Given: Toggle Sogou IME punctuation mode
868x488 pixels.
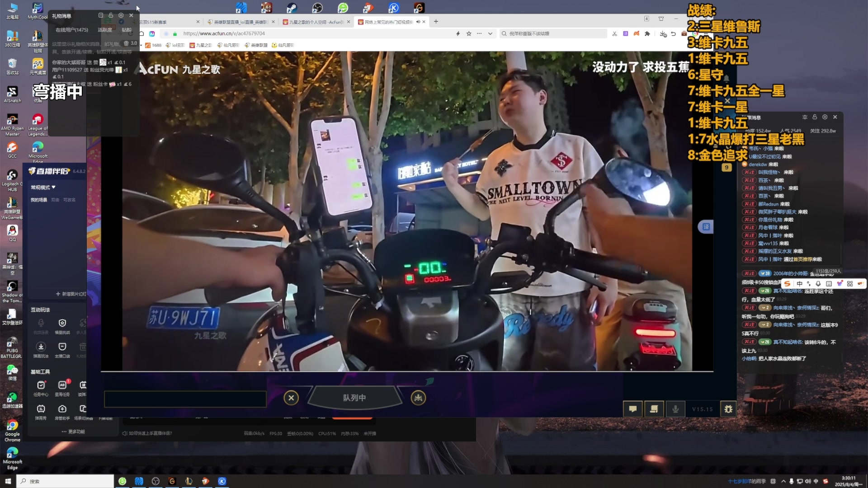Looking at the screenshot, I should (x=809, y=284).
